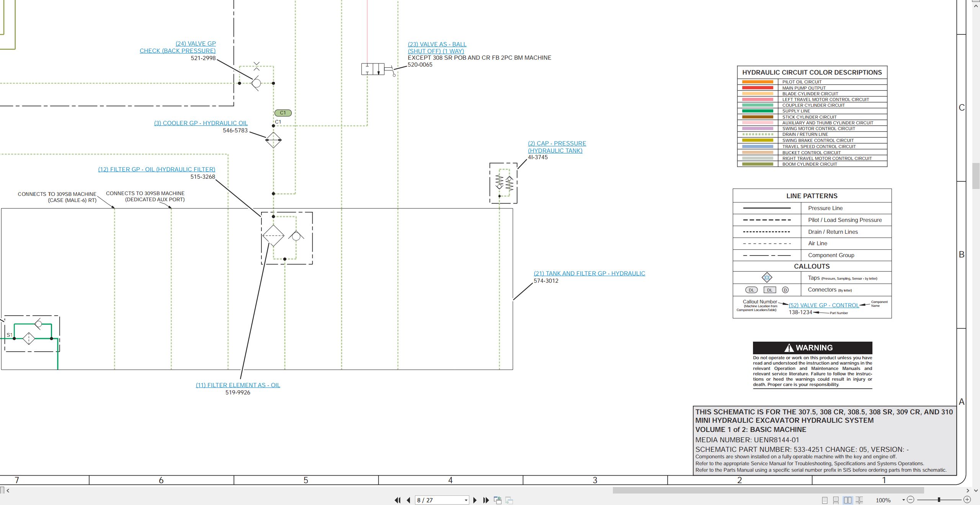Click the horizontal scrollbar thumb
This screenshot has height=505, width=980.
768,490
